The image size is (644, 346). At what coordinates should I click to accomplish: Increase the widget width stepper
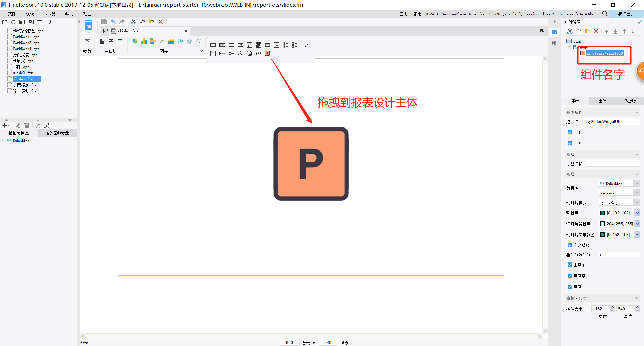(612, 307)
